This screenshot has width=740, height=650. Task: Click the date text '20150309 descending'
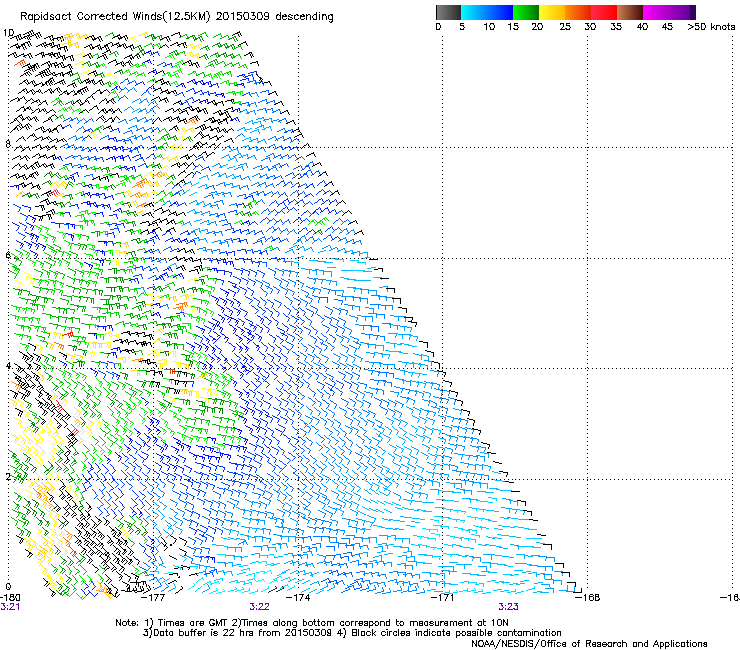tap(274, 17)
